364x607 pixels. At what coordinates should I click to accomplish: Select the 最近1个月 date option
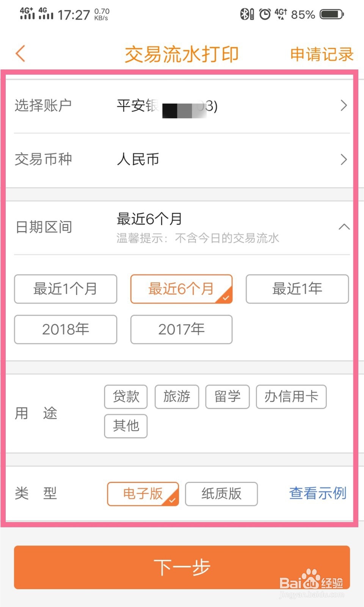pos(66,289)
